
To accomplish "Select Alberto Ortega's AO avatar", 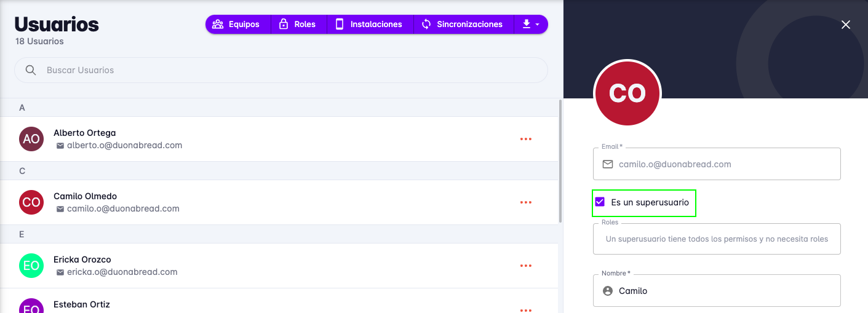I will [x=31, y=139].
